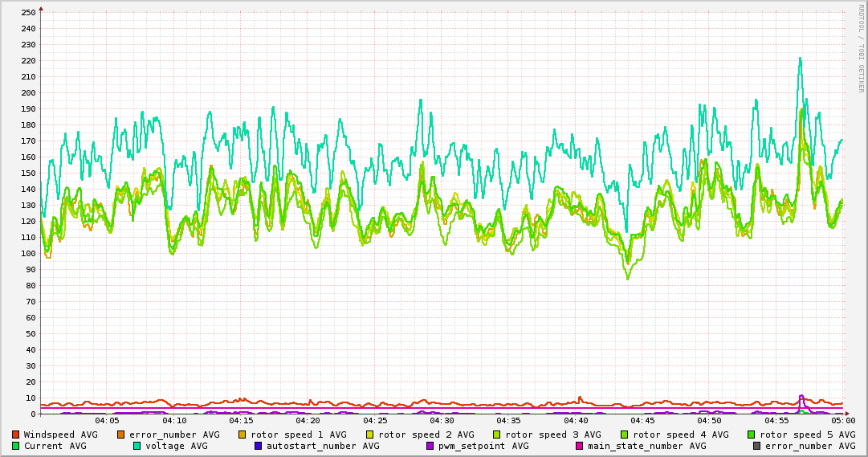Click the 10 value on the y-axis

(x=31, y=398)
